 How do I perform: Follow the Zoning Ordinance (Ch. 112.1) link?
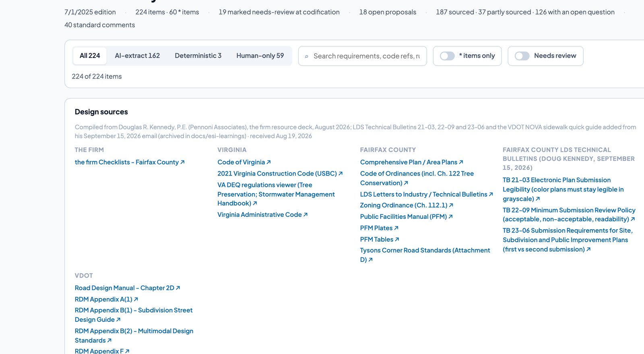pyautogui.click(x=407, y=205)
